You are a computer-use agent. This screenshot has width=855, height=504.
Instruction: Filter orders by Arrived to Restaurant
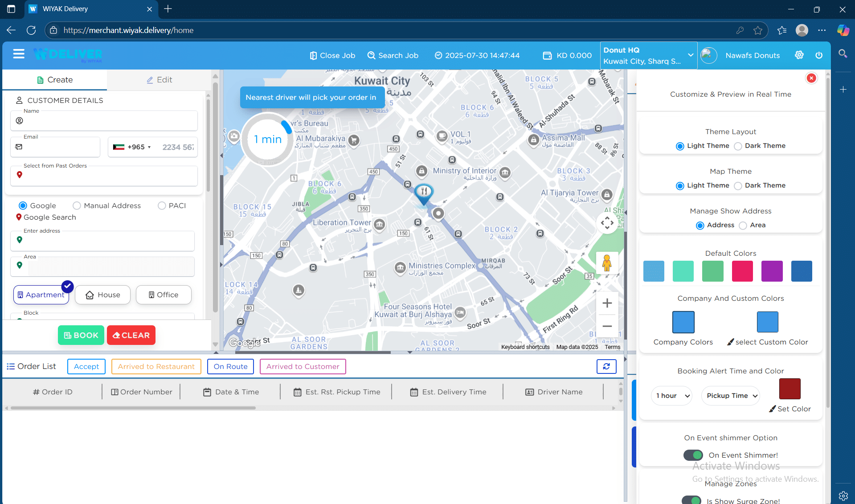tap(156, 367)
